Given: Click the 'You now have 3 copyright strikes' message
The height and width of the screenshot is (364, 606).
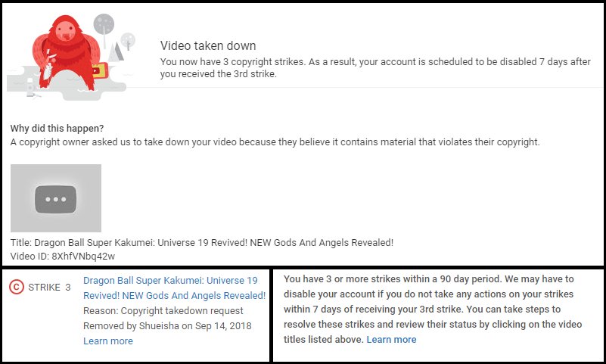Looking at the screenshot, I should [375, 67].
